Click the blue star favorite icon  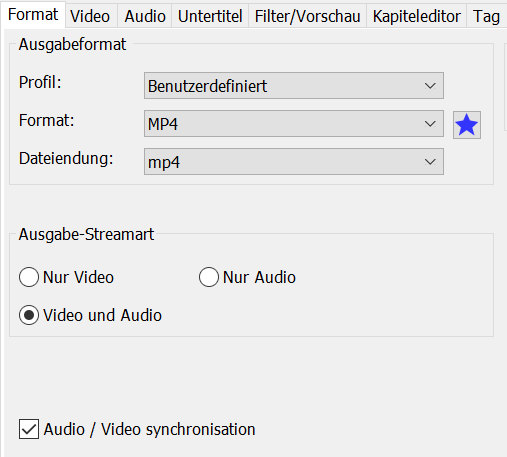click(x=467, y=125)
